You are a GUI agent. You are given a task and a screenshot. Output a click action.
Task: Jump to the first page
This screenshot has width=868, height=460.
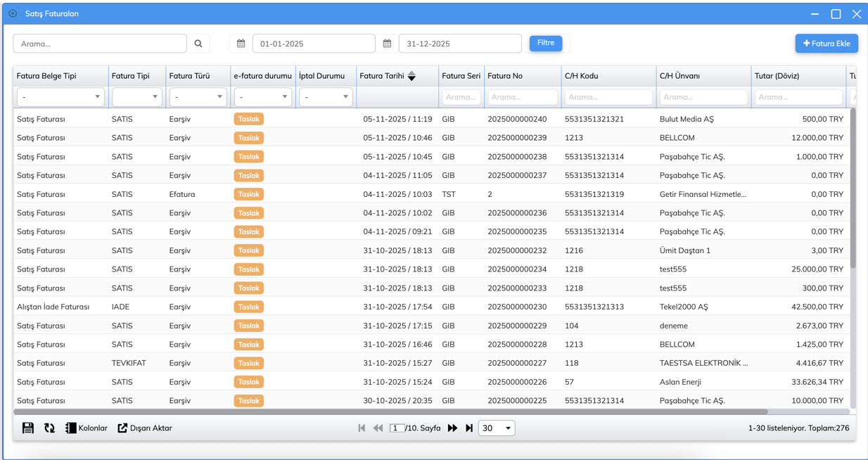coord(362,428)
